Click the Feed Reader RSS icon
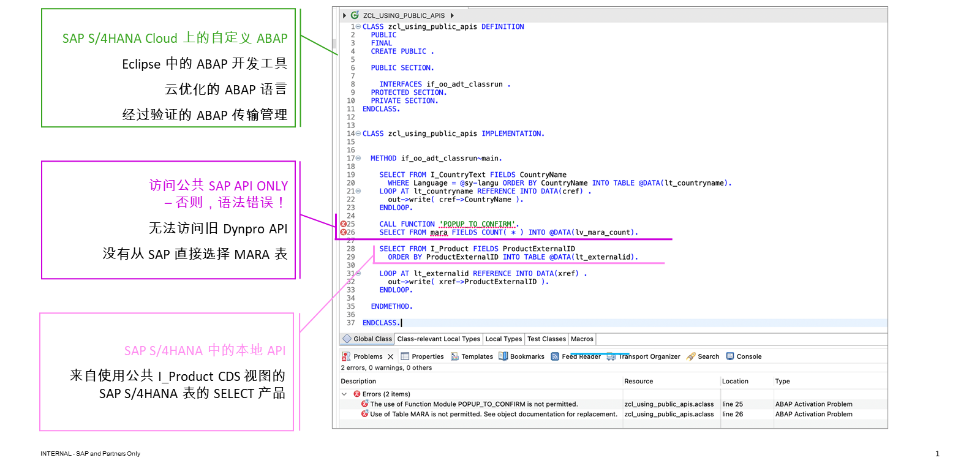 (555, 356)
